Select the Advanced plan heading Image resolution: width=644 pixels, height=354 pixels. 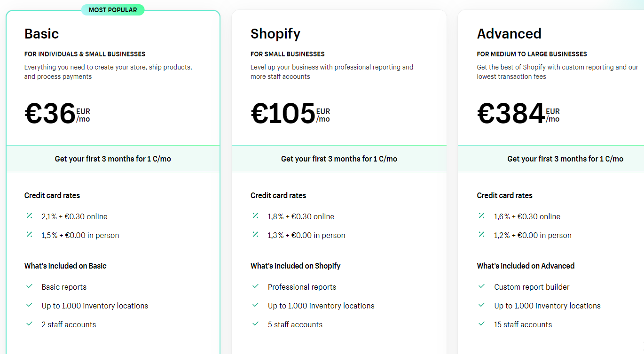[509, 34]
